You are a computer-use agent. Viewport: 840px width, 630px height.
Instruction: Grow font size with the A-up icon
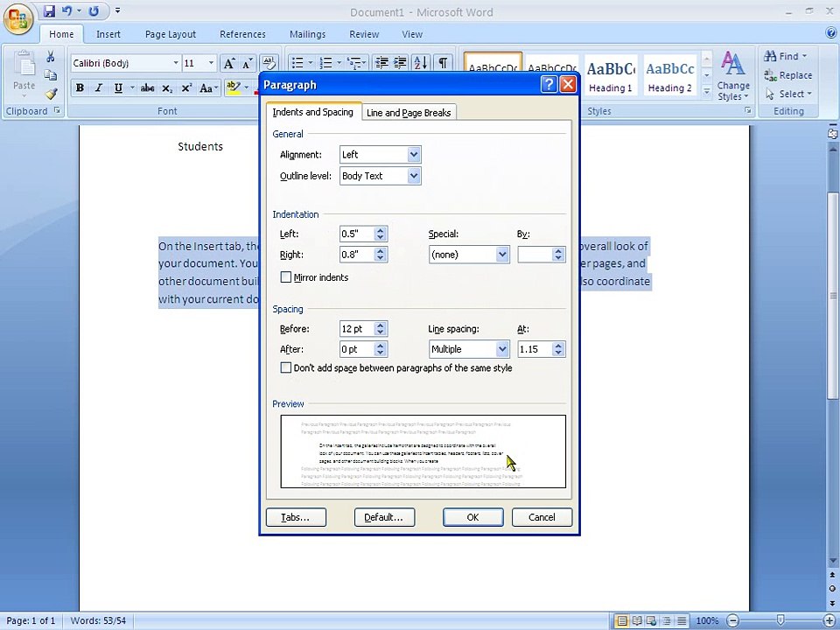[228, 63]
